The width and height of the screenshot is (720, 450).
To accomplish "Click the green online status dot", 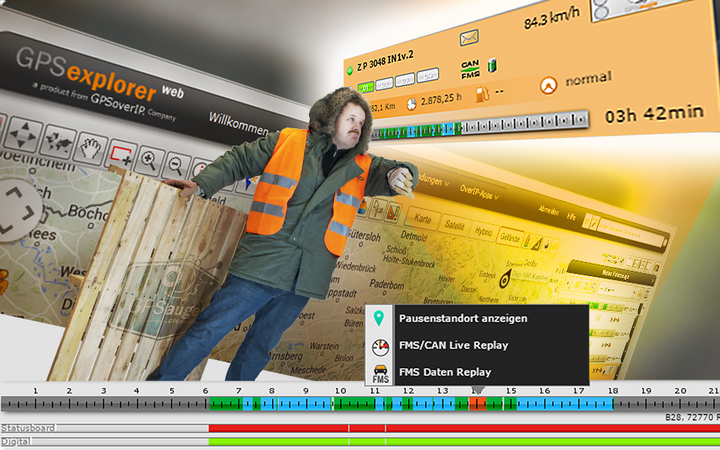I will tap(349, 71).
